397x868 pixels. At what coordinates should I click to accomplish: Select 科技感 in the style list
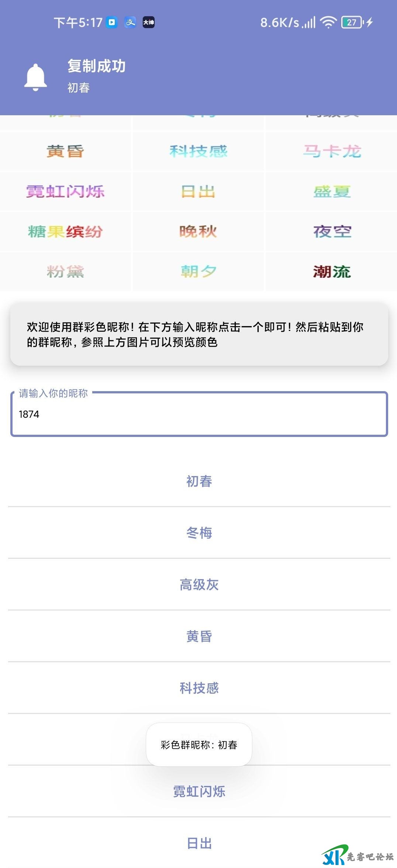click(199, 688)
